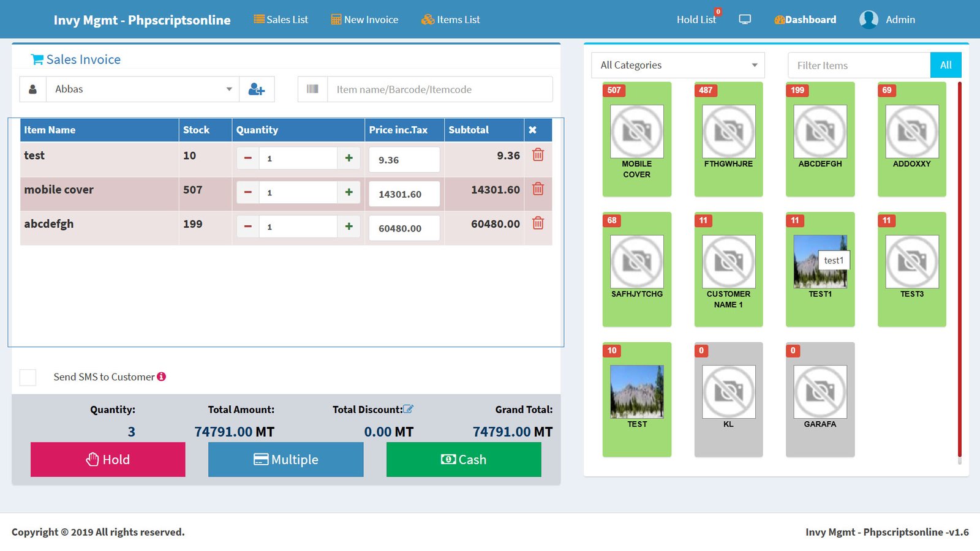
Task: Edit the Total Discount with pencil icon
Action: click(x=409, y=409)
